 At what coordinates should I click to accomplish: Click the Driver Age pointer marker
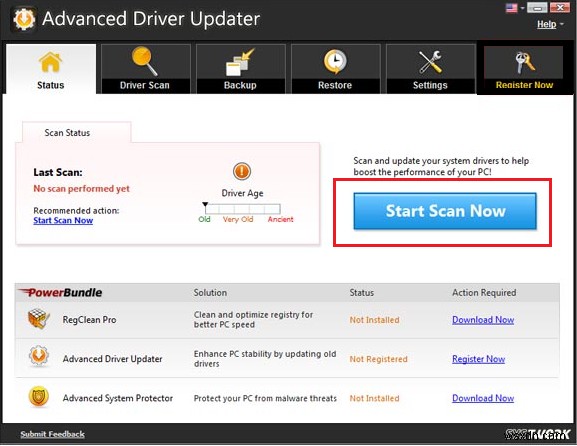pos(205,205)
